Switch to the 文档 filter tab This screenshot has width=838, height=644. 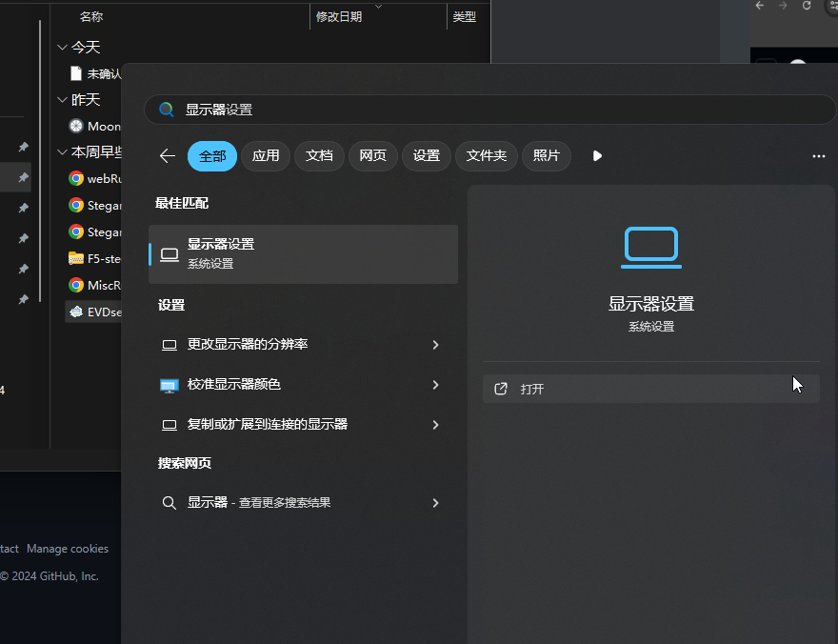[319, 156]
